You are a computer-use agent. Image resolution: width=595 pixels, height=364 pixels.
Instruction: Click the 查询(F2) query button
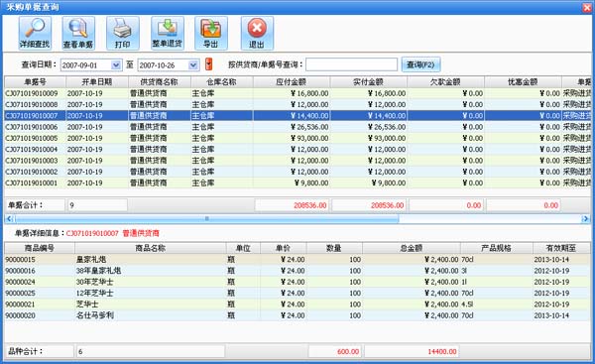pyautogui.click(x=420, y=64)
